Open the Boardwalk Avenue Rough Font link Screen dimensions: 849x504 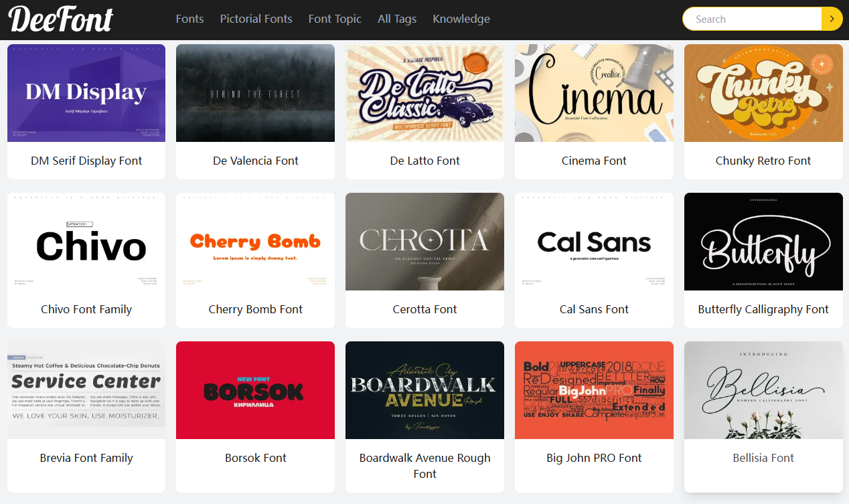(424, 466)
